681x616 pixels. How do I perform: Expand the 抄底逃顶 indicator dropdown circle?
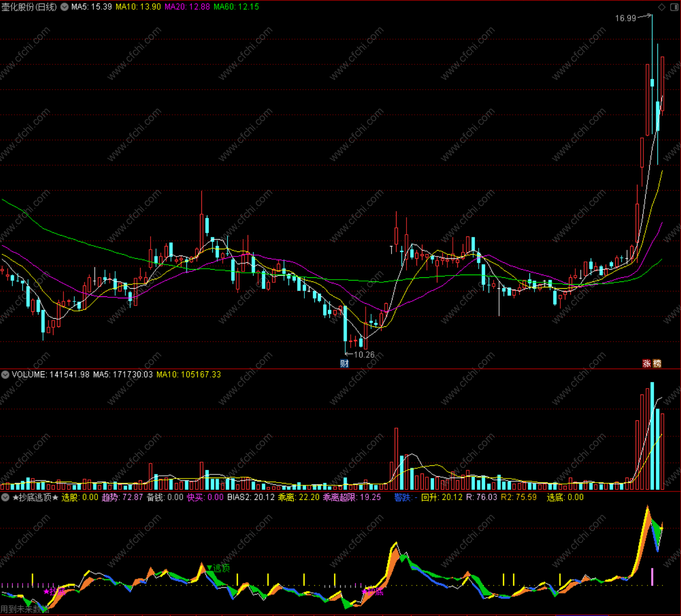5,497
